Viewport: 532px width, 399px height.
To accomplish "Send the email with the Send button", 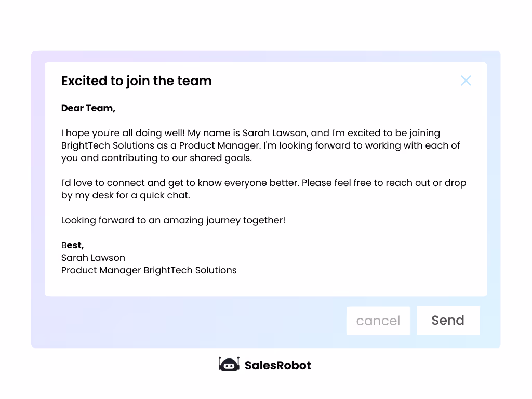I will click(448, 320).
